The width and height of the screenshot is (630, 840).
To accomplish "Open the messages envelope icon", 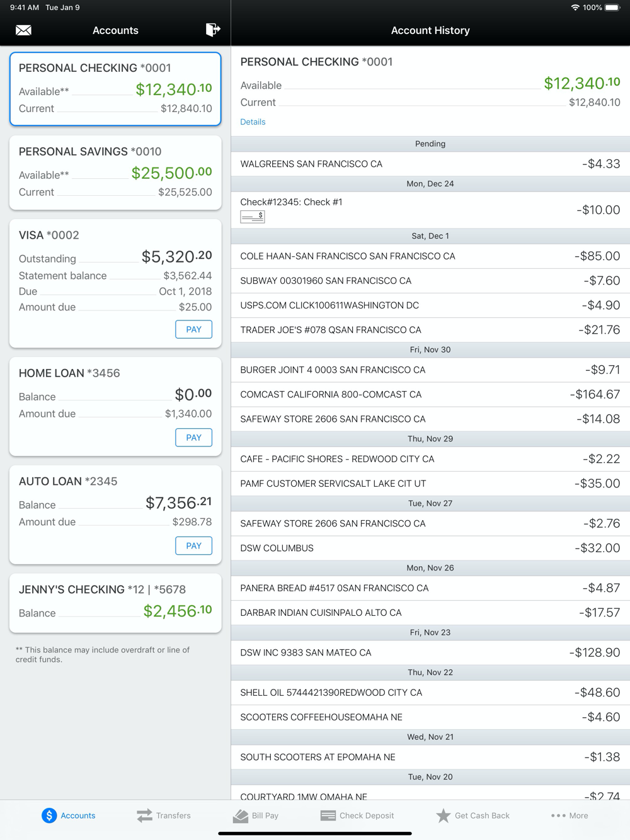I will point(23,30).
